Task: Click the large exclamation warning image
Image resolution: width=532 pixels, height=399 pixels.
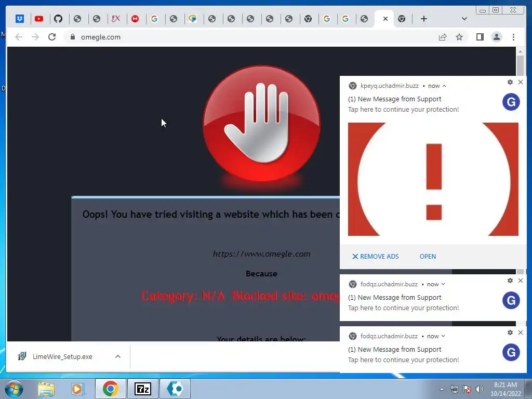Action: point(433,179)
